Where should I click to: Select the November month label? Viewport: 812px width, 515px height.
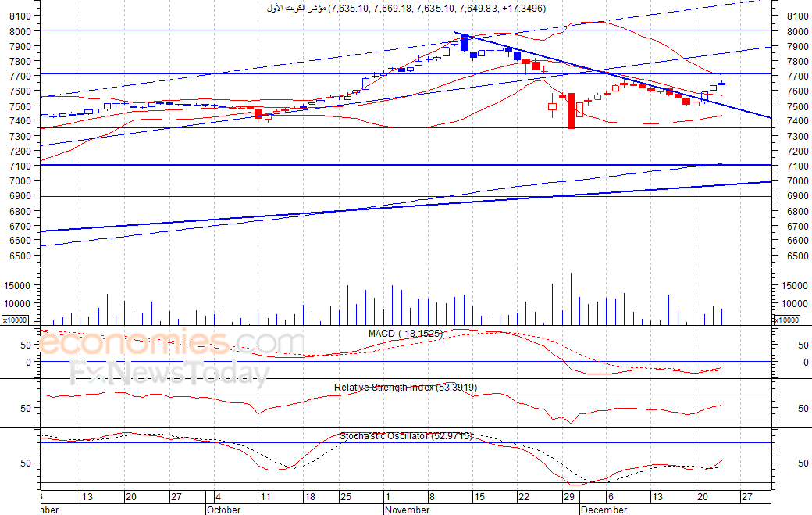coord(408,510)
